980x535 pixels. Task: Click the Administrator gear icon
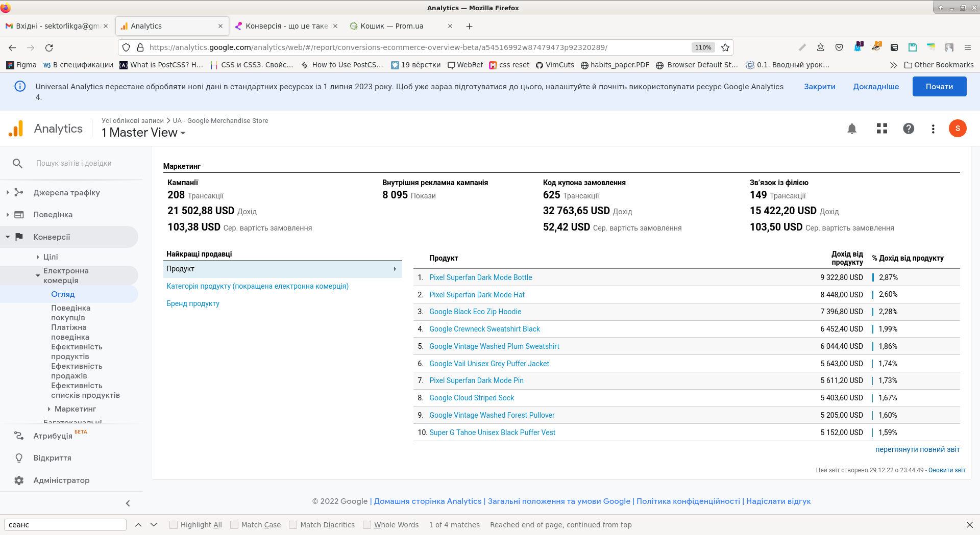click(19, 480)
